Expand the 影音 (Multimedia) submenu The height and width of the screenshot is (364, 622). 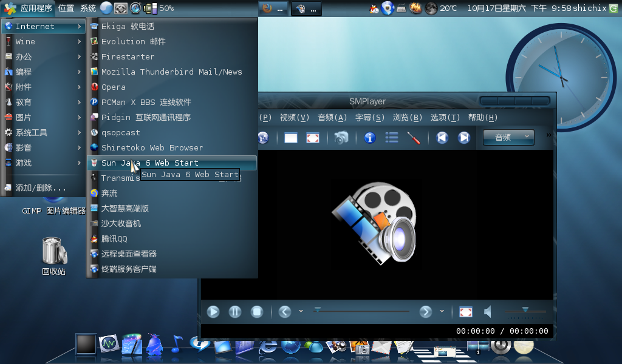(x=43, y=147)
